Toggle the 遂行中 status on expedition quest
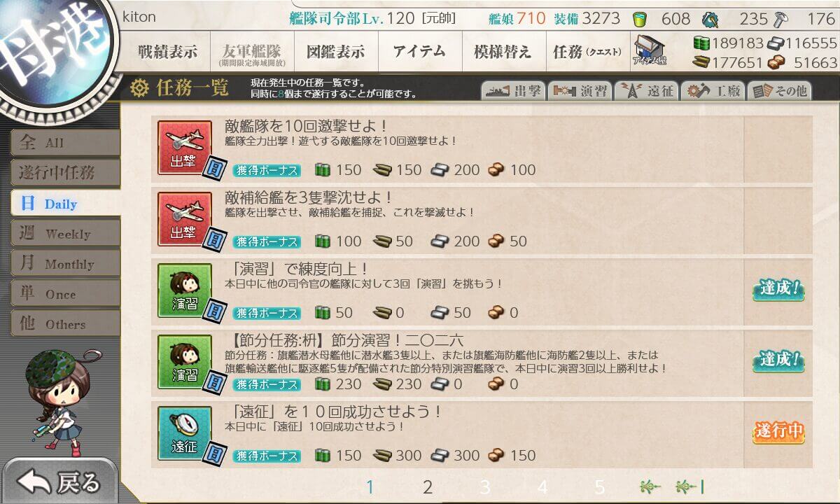The image size is (840, 504). tap(778, 431)
